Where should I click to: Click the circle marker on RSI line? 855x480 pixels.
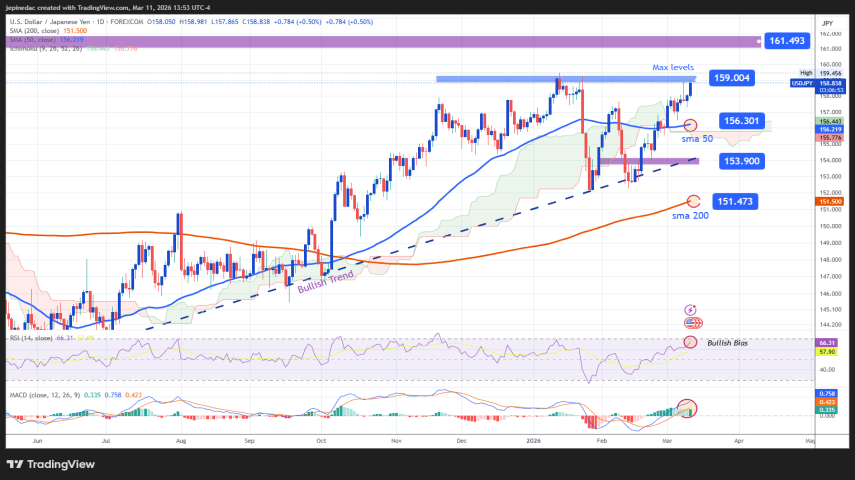tap(690, 343)
